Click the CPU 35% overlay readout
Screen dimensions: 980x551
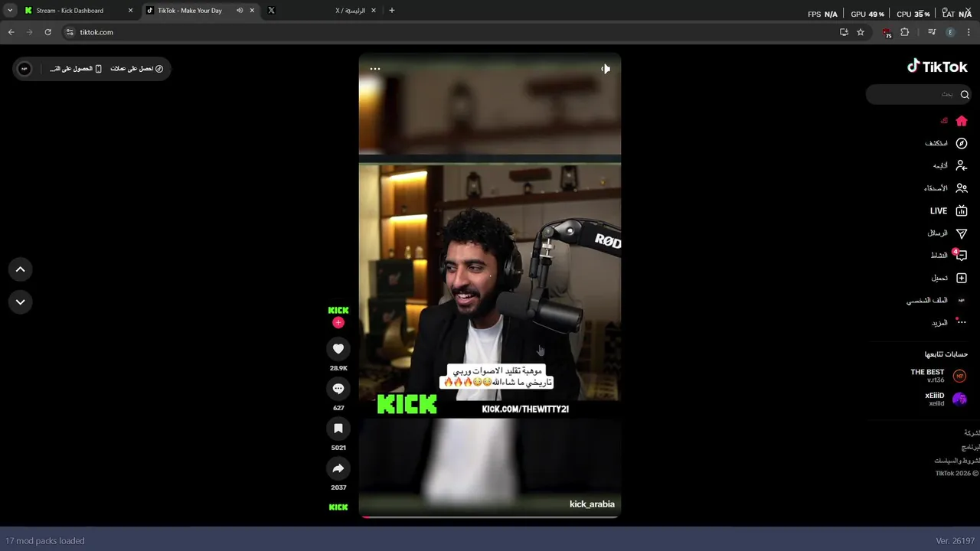click(913, 14)
